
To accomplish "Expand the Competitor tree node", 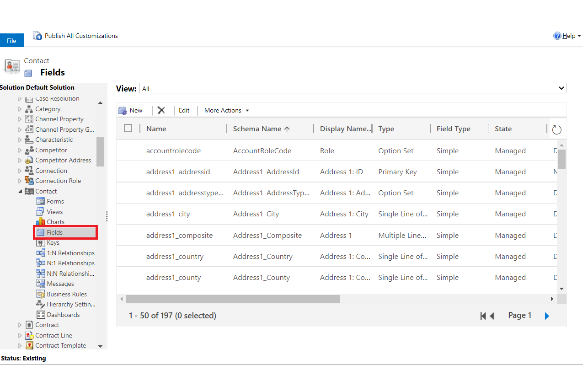I will [20, 150].
